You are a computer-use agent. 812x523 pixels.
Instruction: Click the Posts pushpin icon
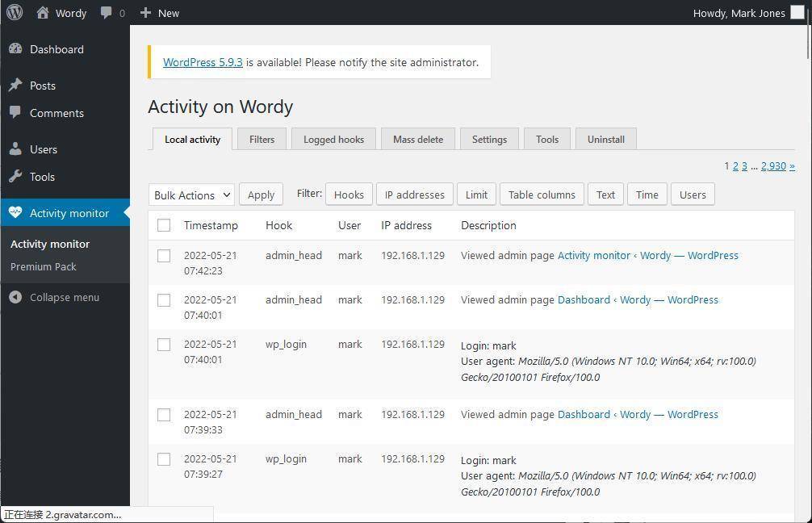pos(15,85)
